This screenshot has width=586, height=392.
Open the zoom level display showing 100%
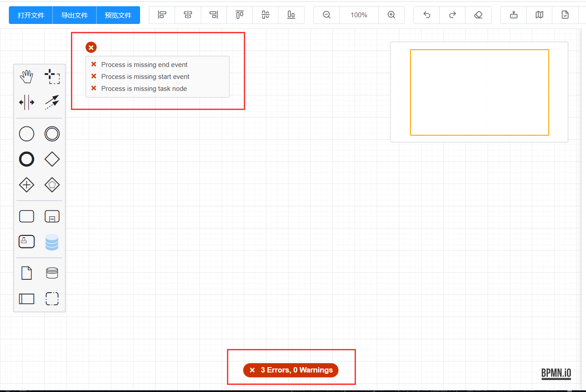[x=359, y=15]
